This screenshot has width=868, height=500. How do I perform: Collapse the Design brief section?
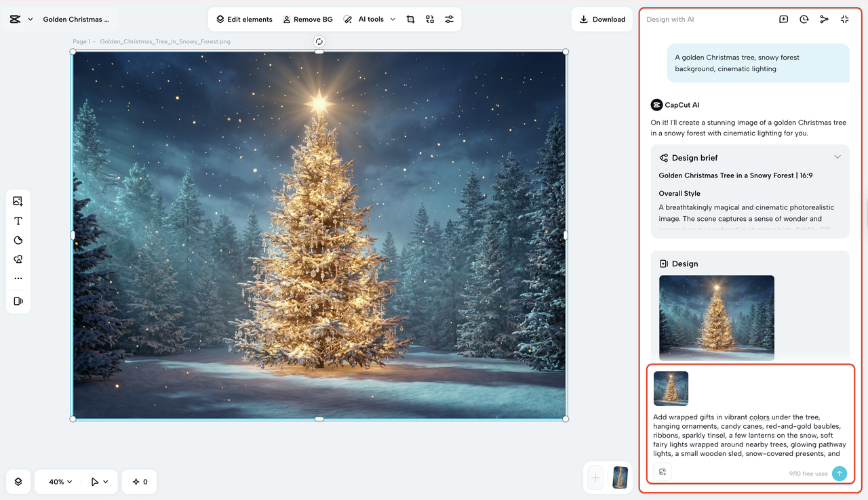pyautogui.click(x=837, y=157)
